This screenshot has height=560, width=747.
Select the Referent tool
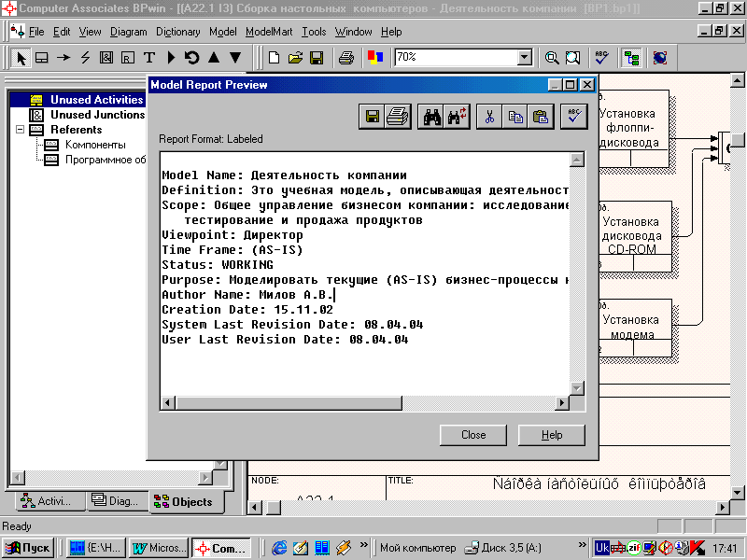(x=128, y=58)
